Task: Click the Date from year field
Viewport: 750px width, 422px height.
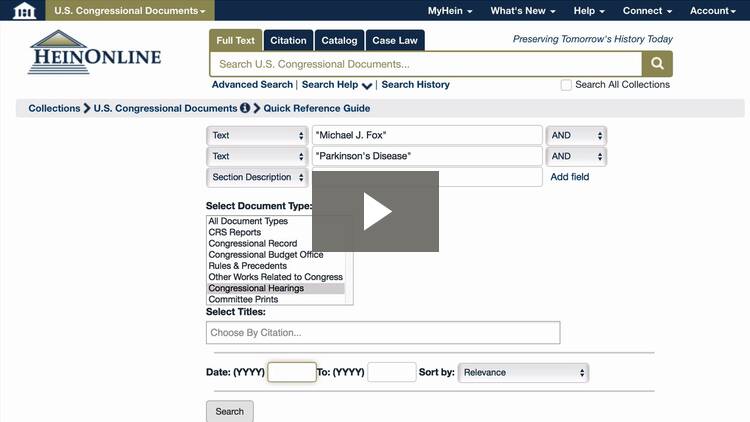Action: (x=292, y=372)
